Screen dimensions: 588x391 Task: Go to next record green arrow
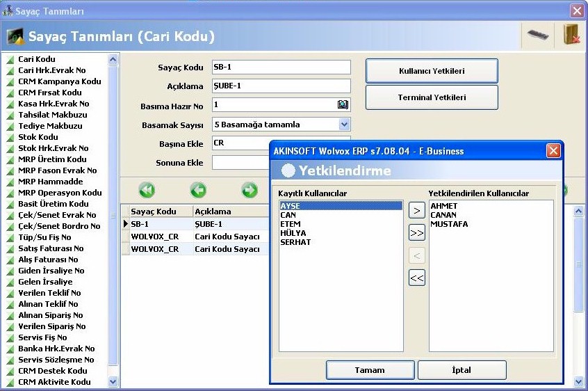point(250,190)
